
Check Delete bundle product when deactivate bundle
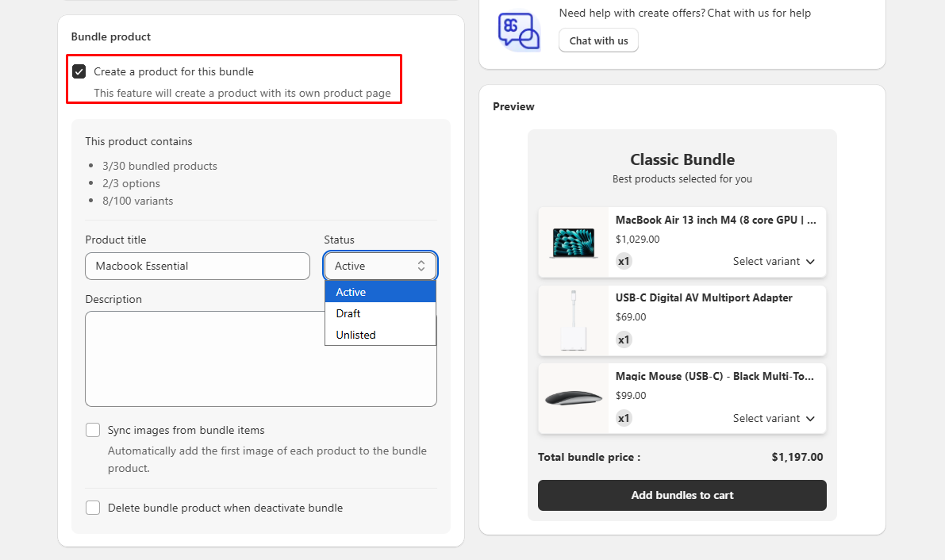[93, 508]
